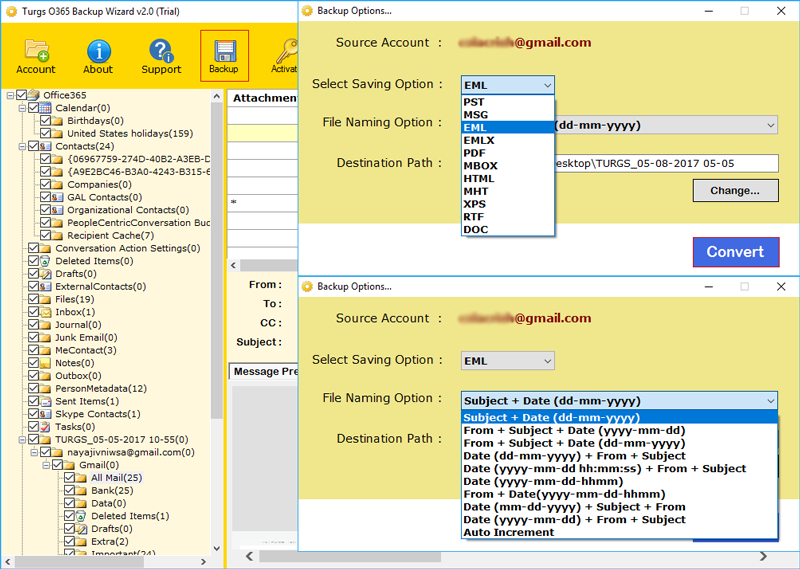
Task: Choose PST from saving options list
Action: pos(508,102)
